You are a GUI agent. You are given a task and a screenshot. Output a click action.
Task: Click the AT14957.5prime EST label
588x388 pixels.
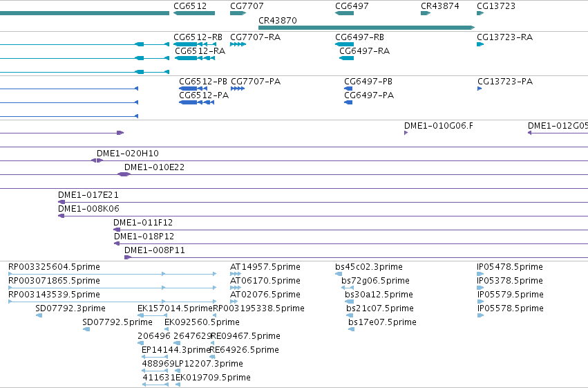pyautogui.click(x=265, y=267)
